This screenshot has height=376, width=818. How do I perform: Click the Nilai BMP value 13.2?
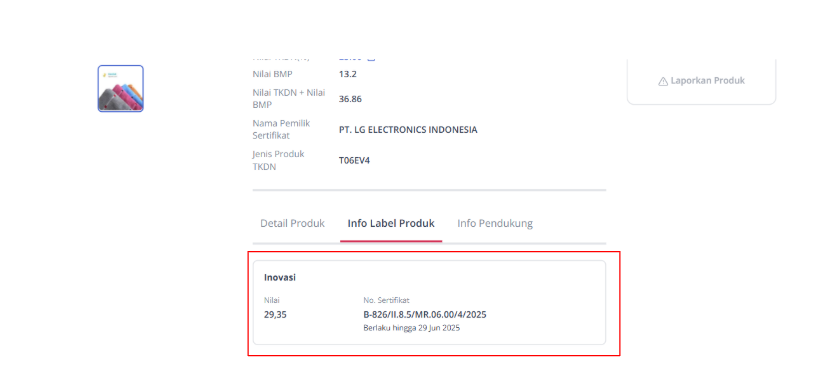347,74
